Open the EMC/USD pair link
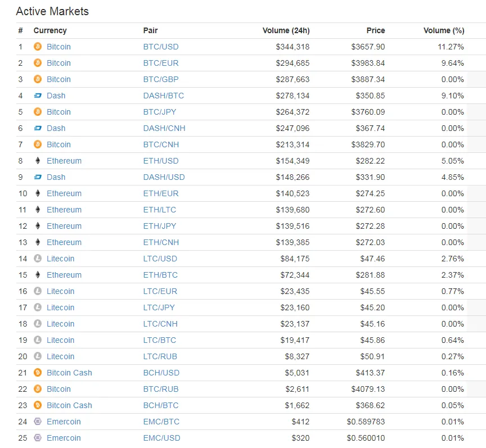 (x=162, y=438)
